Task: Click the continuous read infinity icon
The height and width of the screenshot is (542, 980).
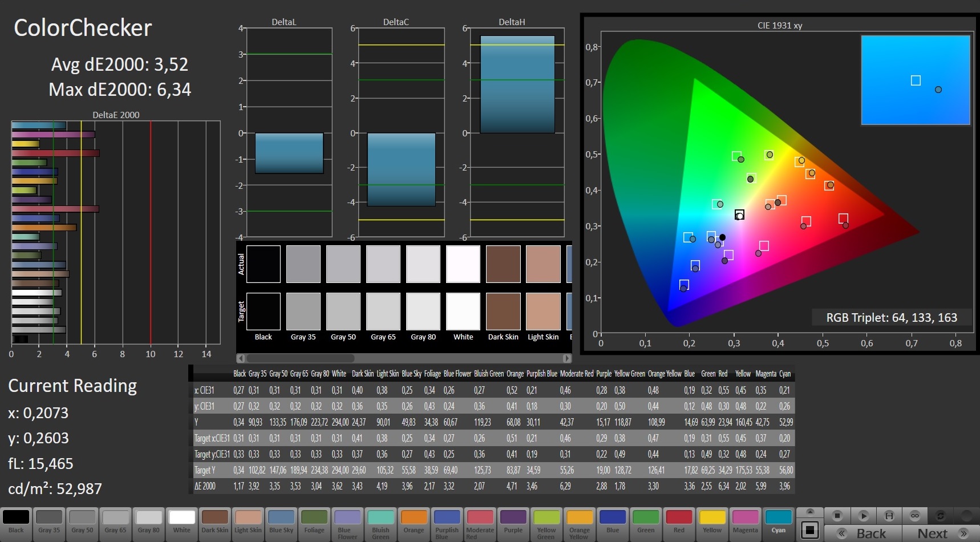Action: pyautogui.click(x=914, y=516)
